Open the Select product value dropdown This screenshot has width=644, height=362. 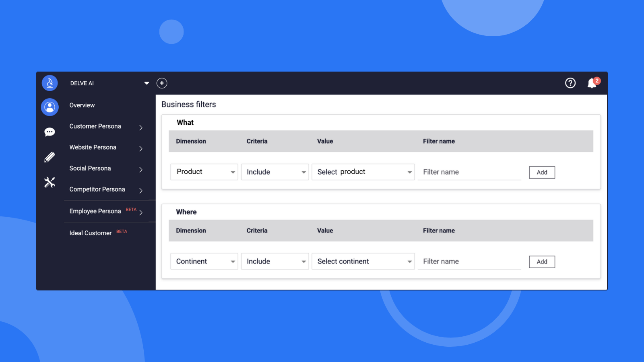pyautogui.click(x=363, y=172)
